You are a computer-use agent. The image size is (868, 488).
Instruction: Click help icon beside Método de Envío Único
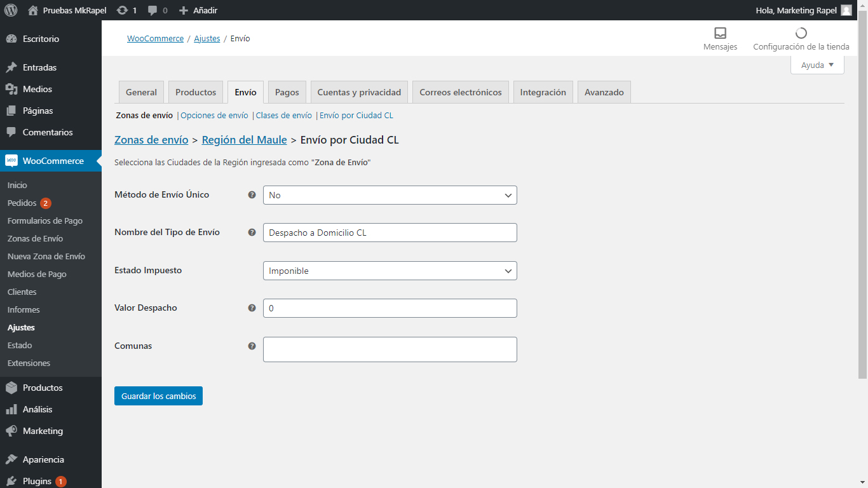(252, 195)
